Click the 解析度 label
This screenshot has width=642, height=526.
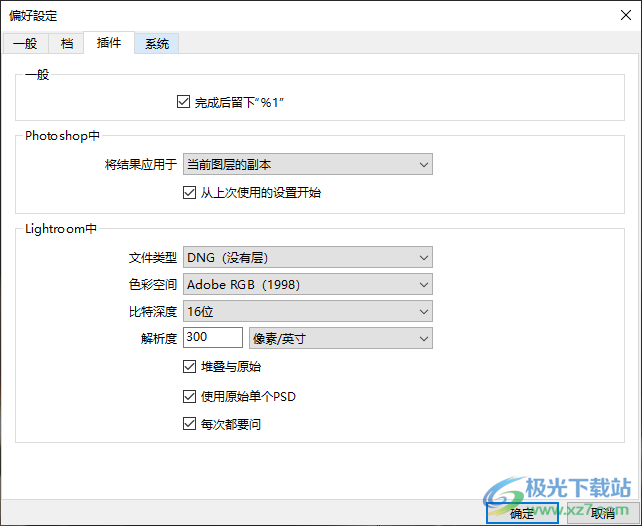pyautogui.click(x=159, y=339)
